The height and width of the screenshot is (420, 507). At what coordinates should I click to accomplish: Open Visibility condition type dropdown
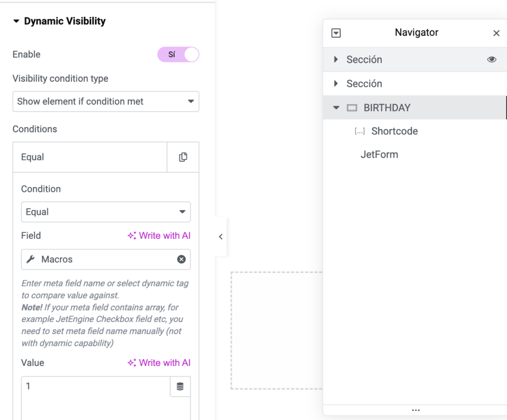[x=105, y=101]
